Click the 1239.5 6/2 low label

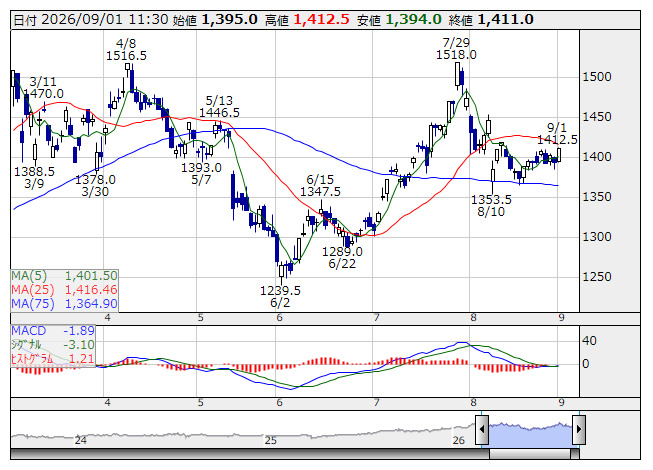click(x=280, y=296)
